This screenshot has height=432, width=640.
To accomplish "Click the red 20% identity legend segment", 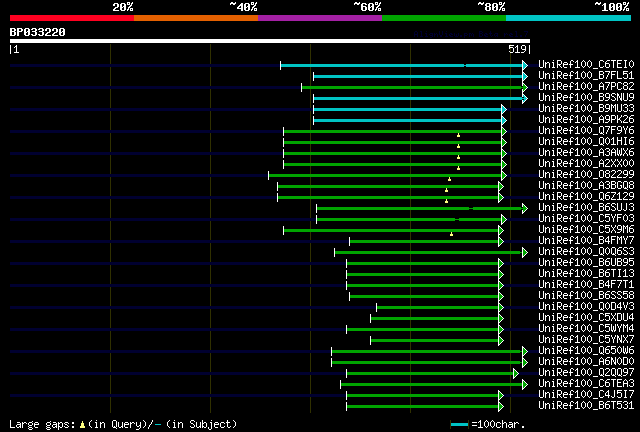I will (72, 18).
